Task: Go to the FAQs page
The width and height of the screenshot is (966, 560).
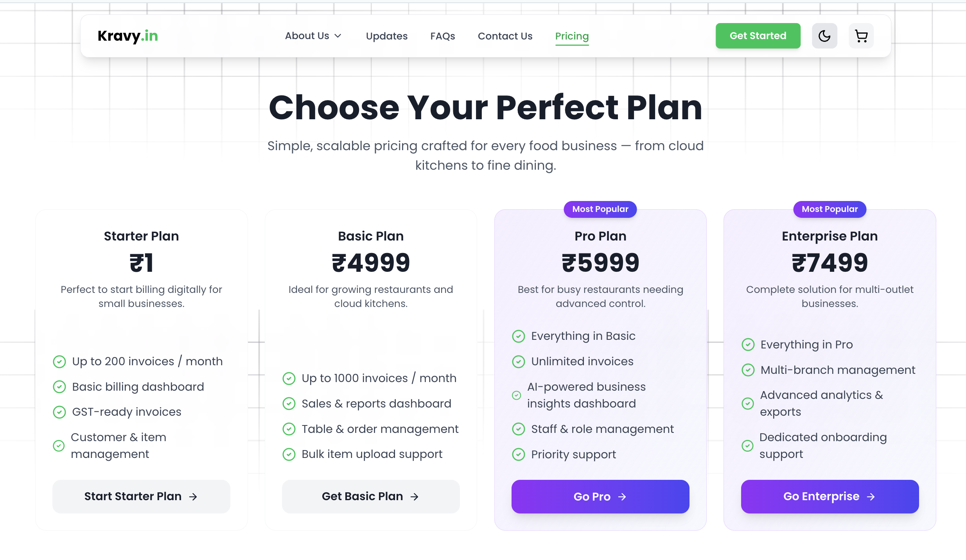Action: coord(442,36)
